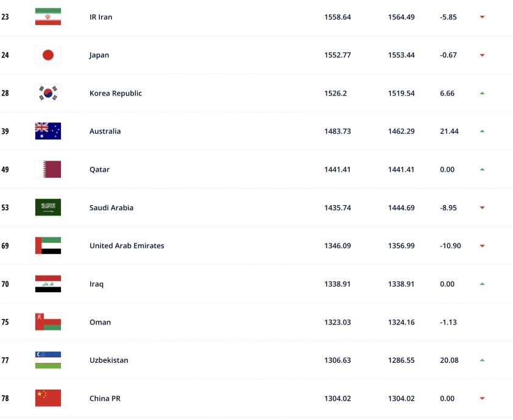513x420 pixels.
Task: Click the Oman flag icon
Action: tap(48, 322)
